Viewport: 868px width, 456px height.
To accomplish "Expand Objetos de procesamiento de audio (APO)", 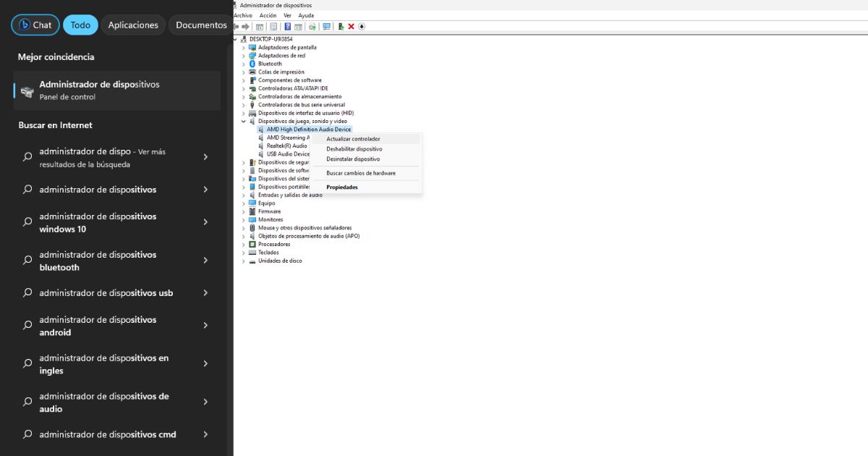I will (x=244, y=236).
